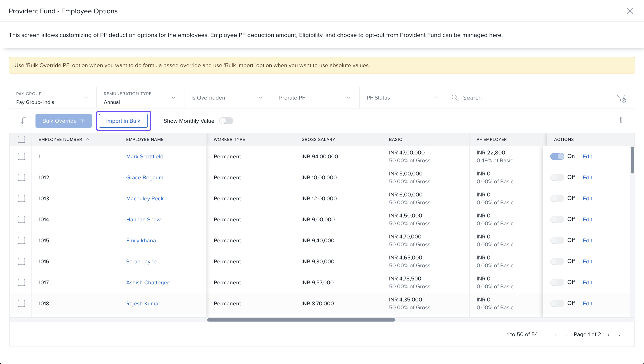Go to next page arrow
Image resolution: width=644 pixels, height=364 pixels.
609,335
